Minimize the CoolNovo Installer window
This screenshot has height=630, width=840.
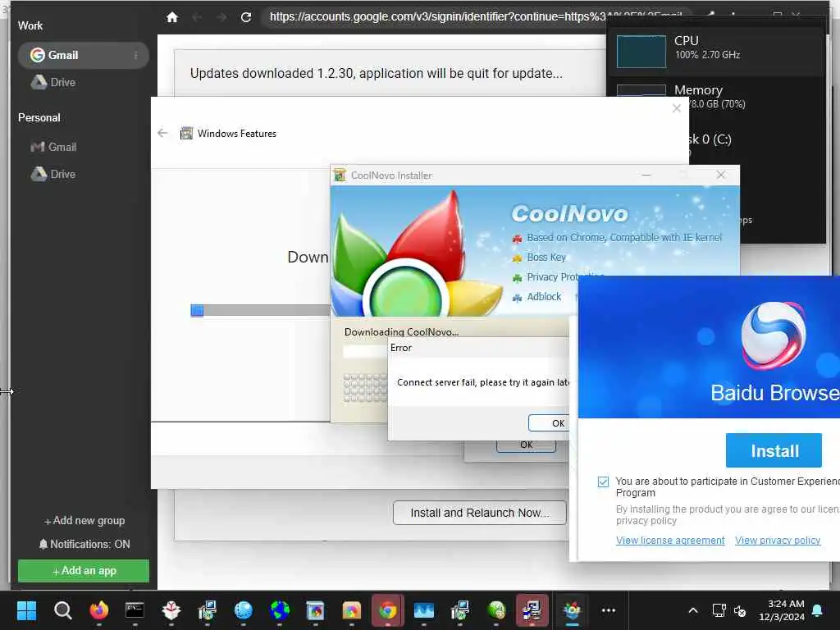coord(646,176)
